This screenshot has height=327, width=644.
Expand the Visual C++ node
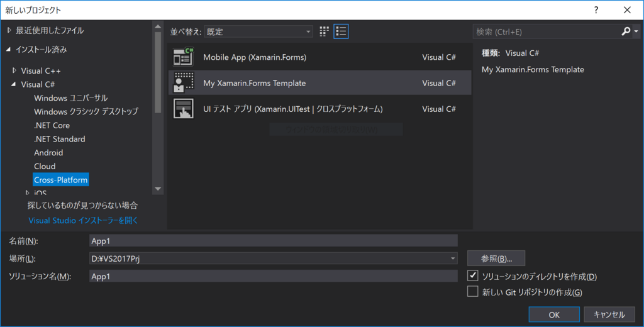pyautogui.click(x=14, y=70)
